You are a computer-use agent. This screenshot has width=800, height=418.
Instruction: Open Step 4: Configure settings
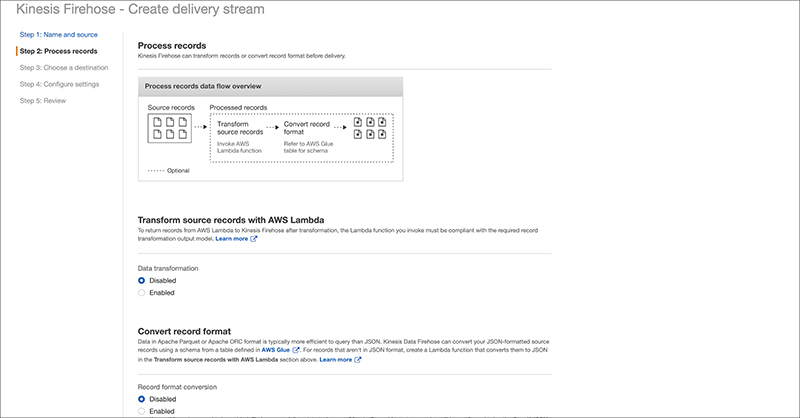tap(65, 84)
